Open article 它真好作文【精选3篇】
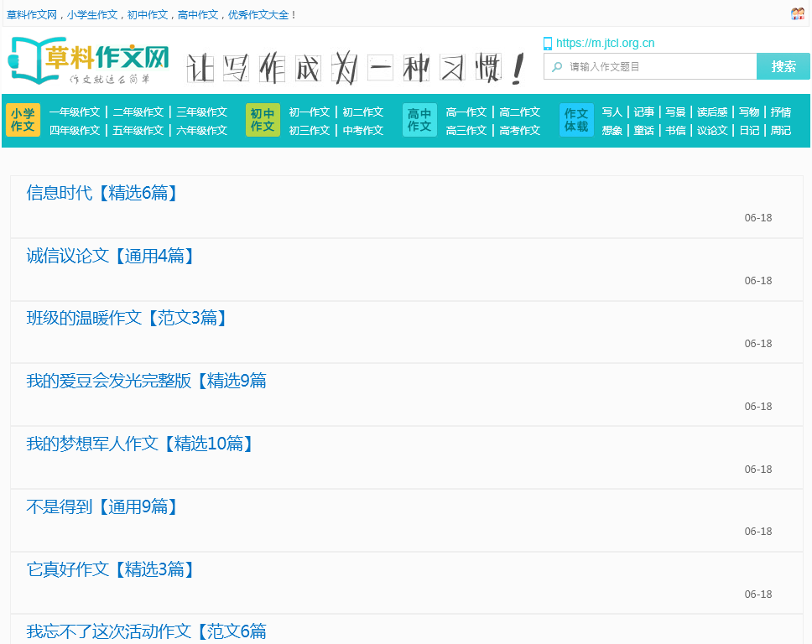 point(111,569)
